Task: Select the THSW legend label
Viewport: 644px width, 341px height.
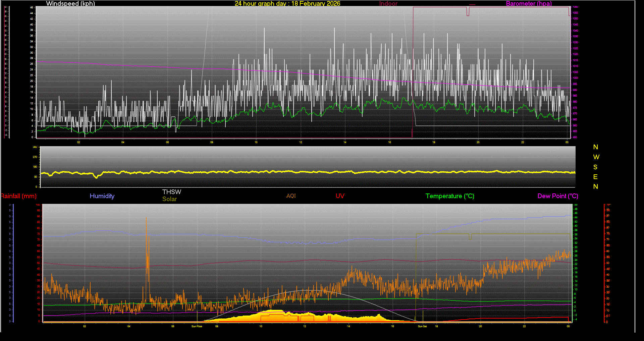Action: coord(171,192)
